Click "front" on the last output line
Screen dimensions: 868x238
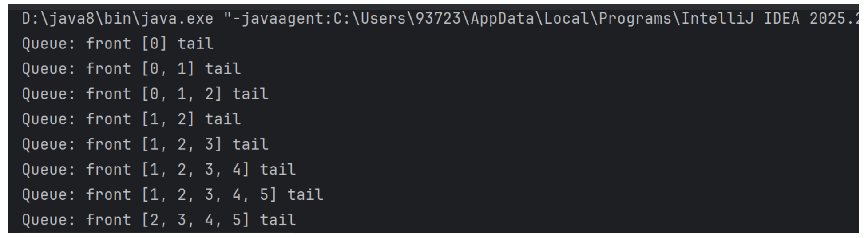(108, 220)
